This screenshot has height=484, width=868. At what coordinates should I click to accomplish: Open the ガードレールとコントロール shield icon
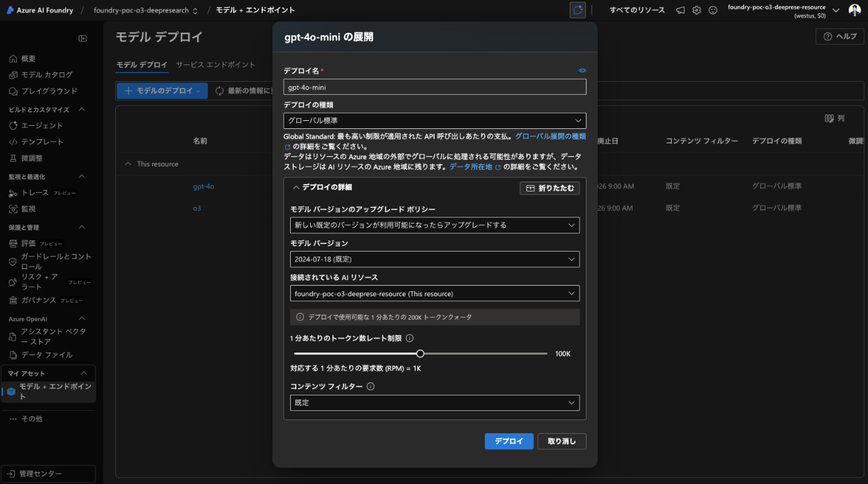(x=13, y=262)
